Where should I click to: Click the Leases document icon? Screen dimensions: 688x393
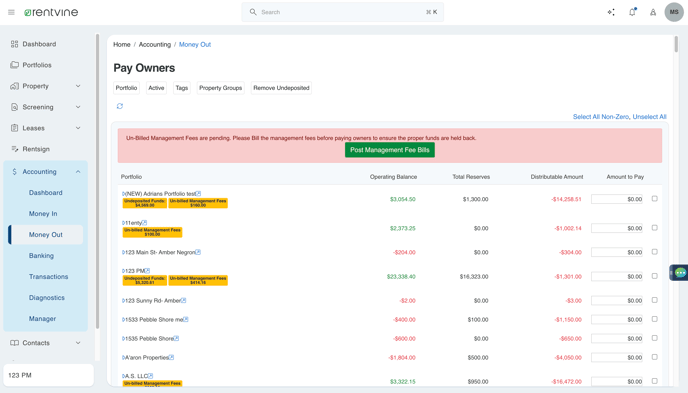click(x=14, y=128)
